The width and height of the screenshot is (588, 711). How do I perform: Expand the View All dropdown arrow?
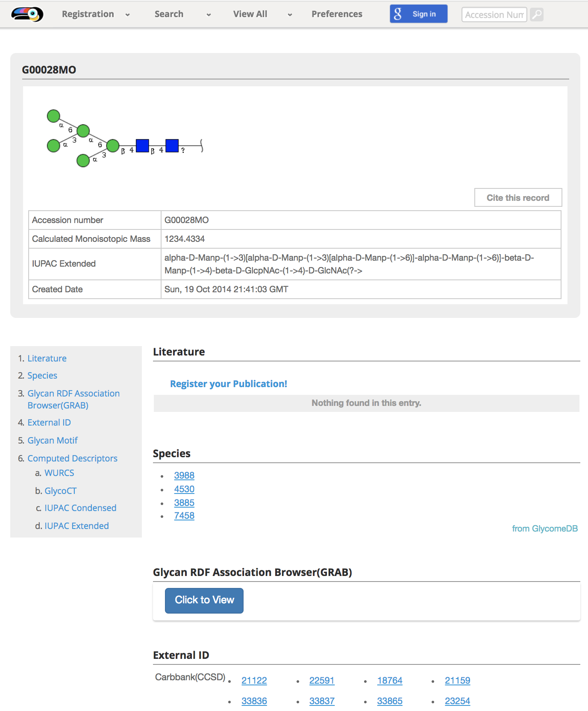point(290,15)
